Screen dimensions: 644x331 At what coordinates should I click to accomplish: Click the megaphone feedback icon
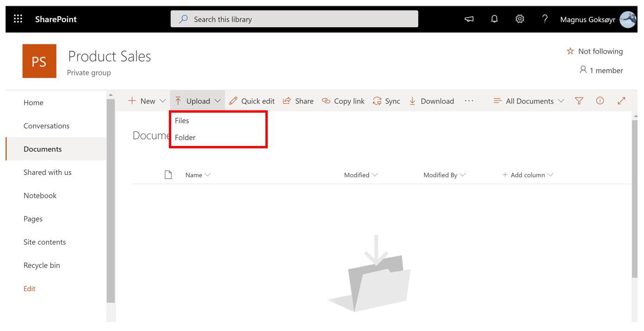pos(469,19)
